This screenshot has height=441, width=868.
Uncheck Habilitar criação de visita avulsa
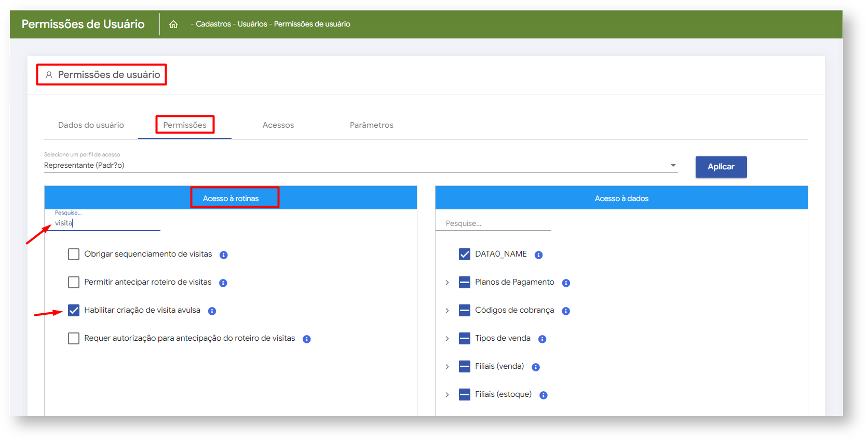tap(74, 310)
